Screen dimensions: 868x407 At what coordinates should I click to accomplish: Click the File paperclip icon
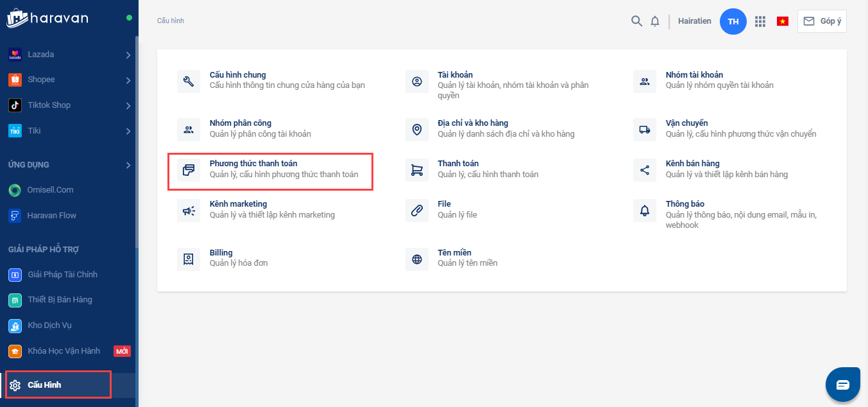[x=417, y=210]
